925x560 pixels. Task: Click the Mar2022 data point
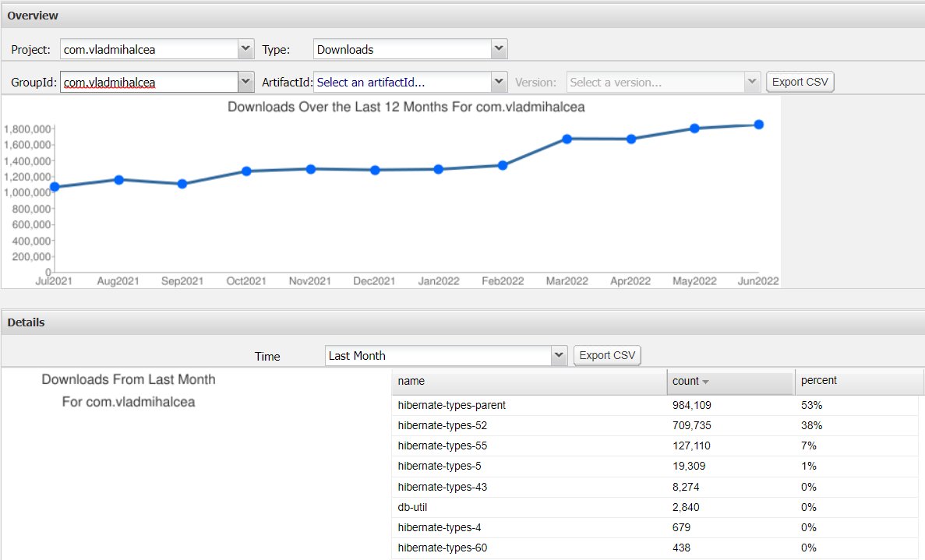(567, 139)
